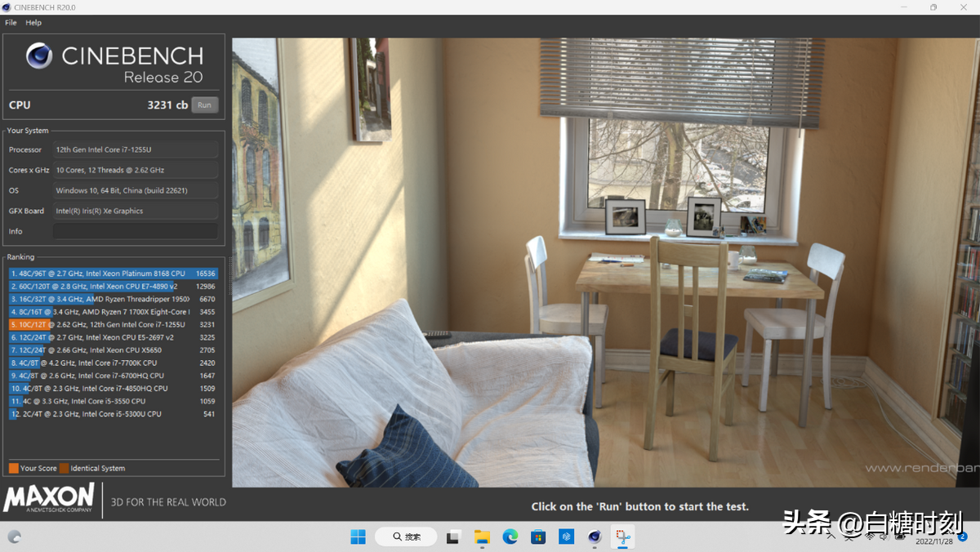Open the notification count badge
The image size is (980, 552).
(964, 536)
